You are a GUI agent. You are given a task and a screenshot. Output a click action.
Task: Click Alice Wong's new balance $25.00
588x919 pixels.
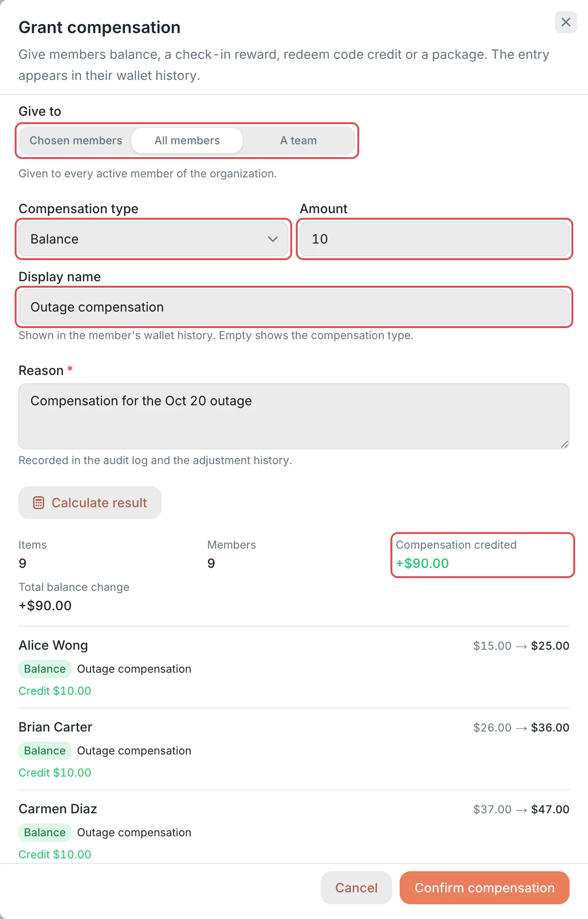pyautogui.click(x=550, y=646)
